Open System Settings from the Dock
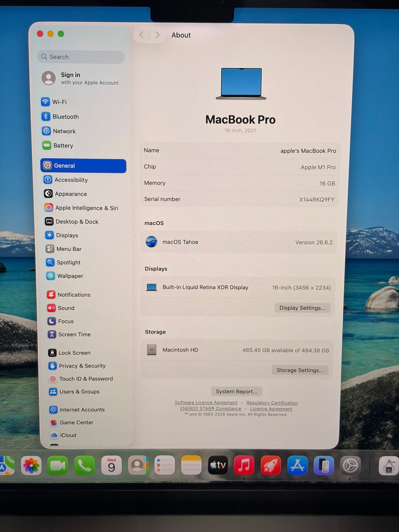Viewport: 399px width, 532px height. click(x=350, y=465)
